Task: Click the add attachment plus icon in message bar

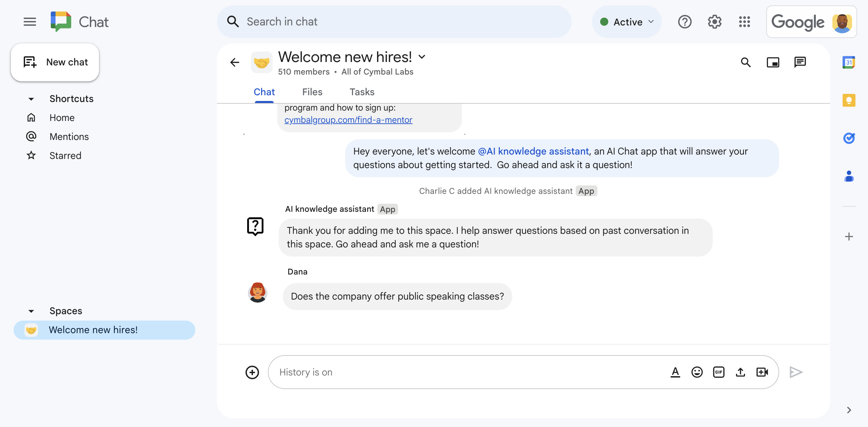Action: coord(252,372)
